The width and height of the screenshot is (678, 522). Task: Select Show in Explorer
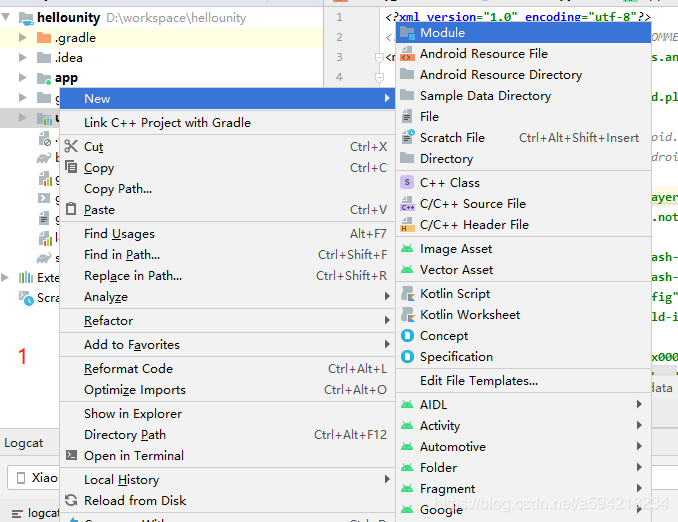pos(227,413)
